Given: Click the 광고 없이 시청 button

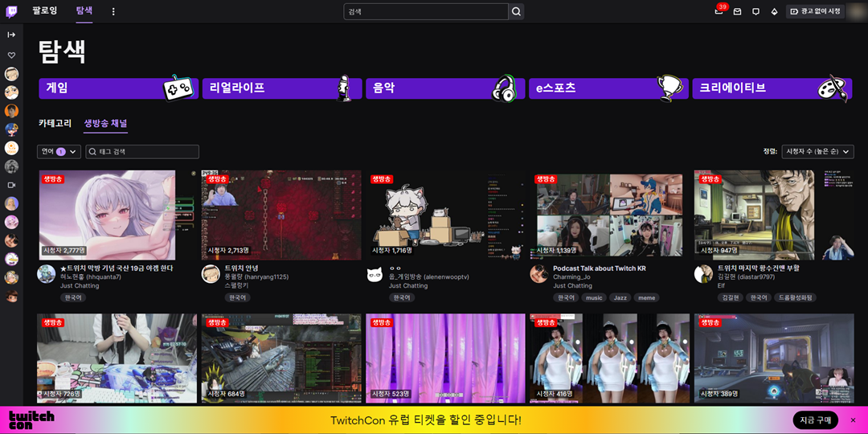Looking at the screenshot, I should tap(815, 11).
